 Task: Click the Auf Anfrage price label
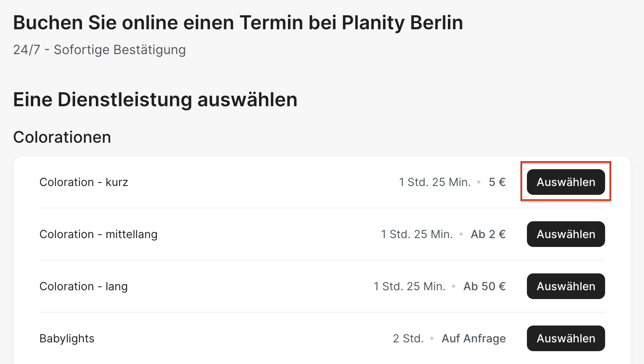[x=474, y=338]
